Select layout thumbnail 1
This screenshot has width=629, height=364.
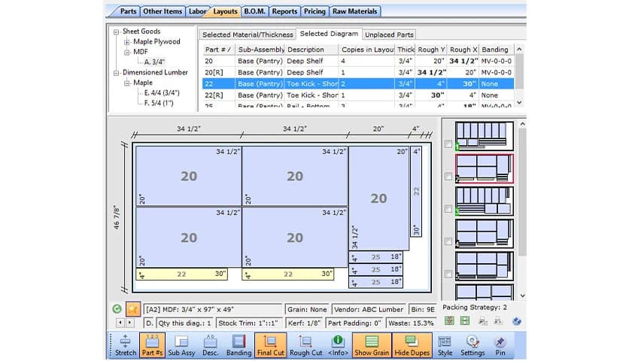(x=485, y=136)
